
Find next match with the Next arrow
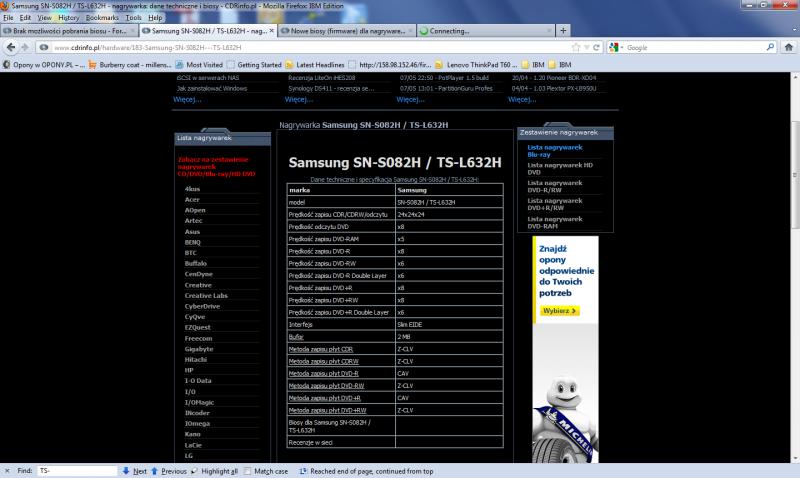(134, 471)
